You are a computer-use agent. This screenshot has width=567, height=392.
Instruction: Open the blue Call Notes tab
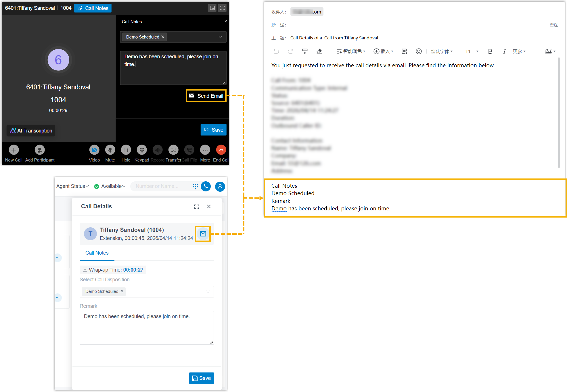point(93,8)
